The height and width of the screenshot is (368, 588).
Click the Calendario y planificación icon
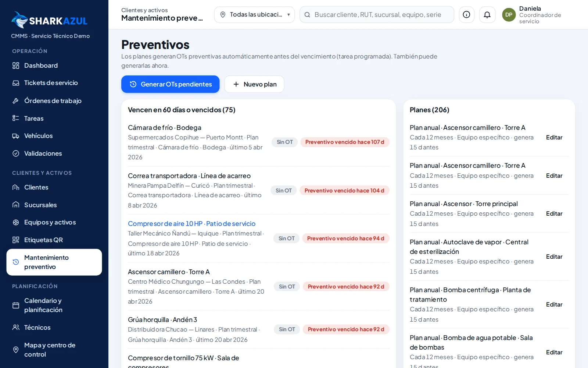pos(16,305)
